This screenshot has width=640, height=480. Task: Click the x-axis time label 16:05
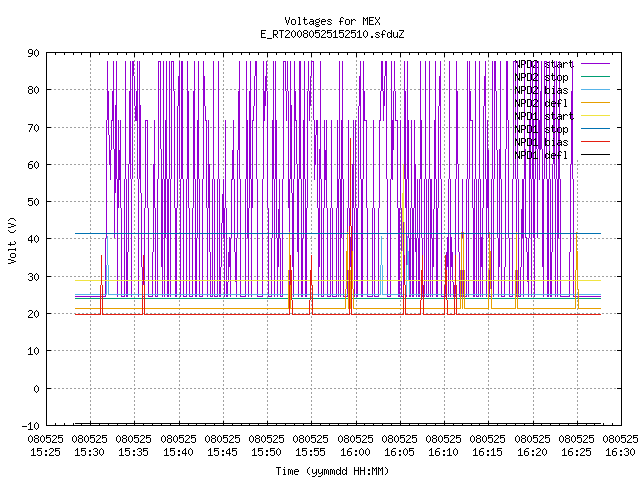tap(399, 452)
